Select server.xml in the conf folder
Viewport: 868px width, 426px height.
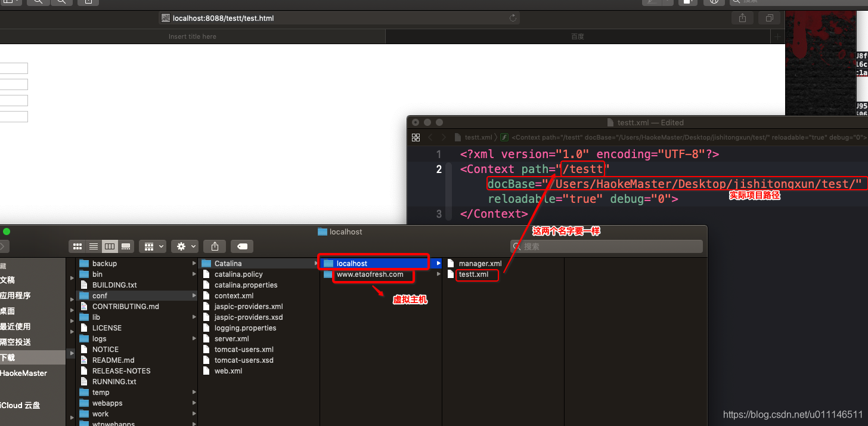pos(231,338)
